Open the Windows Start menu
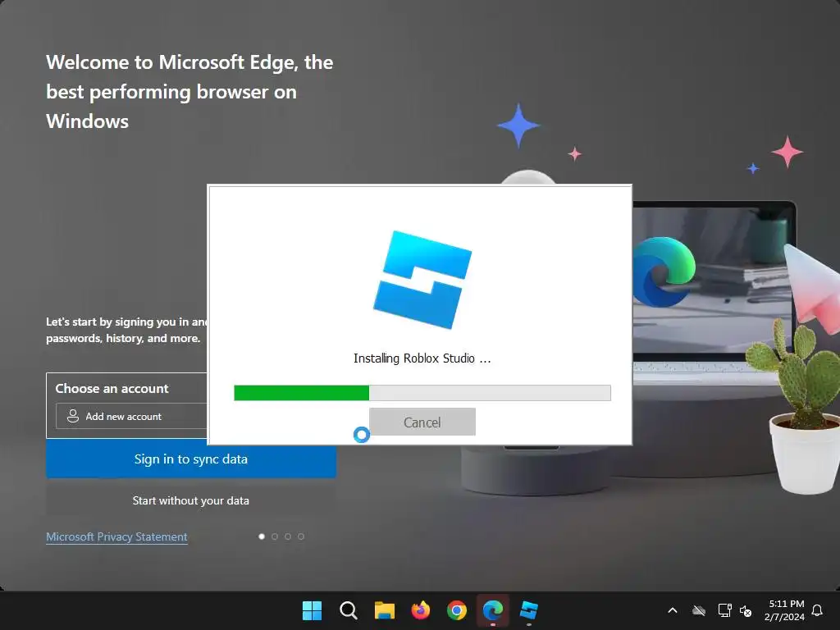840x630 pixels. pos(312,610)
